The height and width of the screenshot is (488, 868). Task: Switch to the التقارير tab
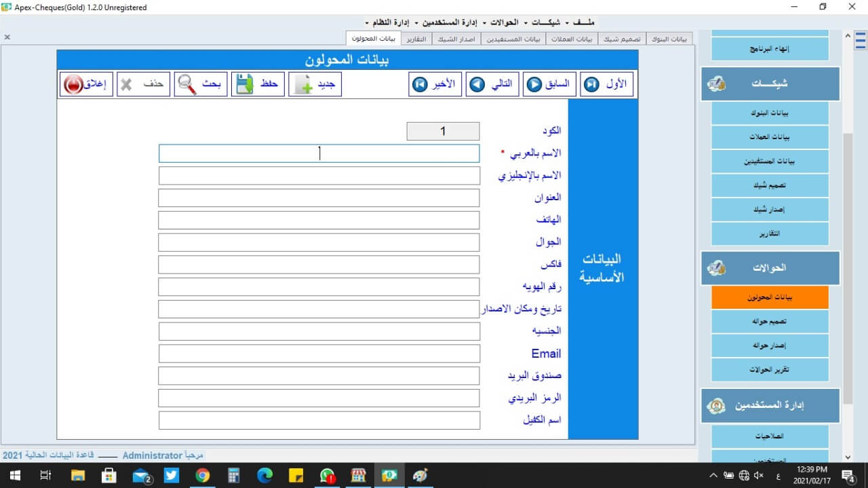(416, 39)
